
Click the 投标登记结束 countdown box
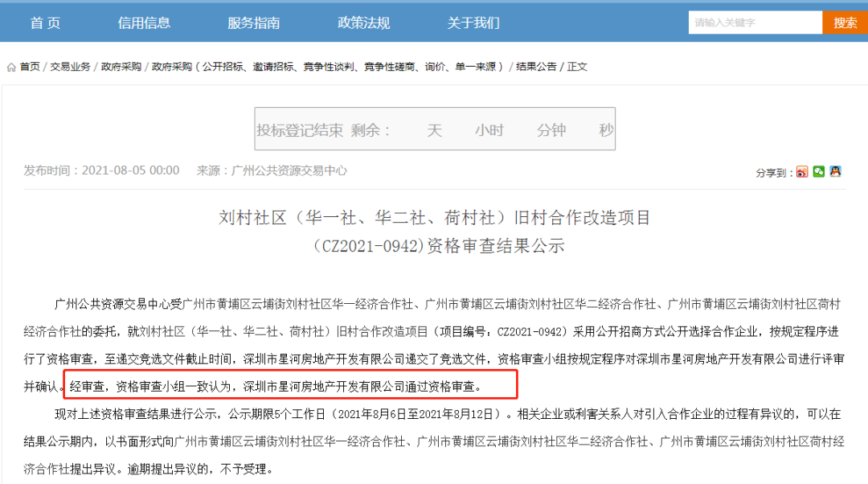pos(435,129)
